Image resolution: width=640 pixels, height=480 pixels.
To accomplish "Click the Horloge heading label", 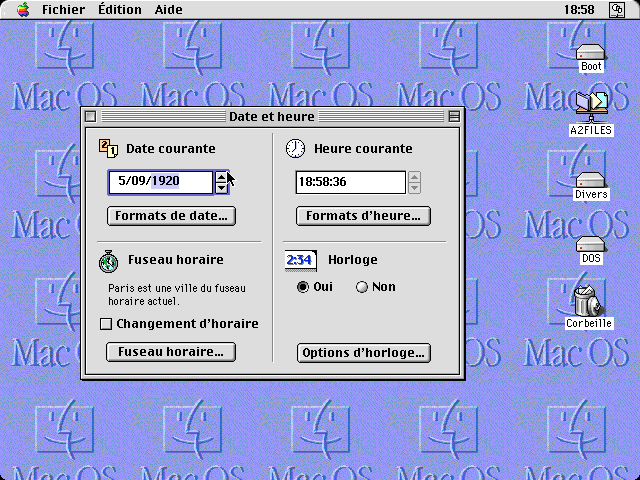I will (x=353, y=260).
